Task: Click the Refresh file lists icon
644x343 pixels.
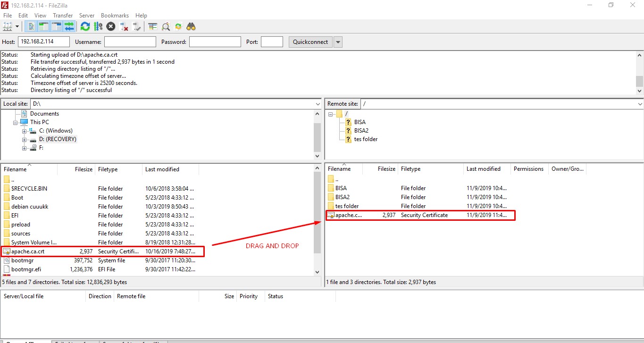Action: [85, 26]
